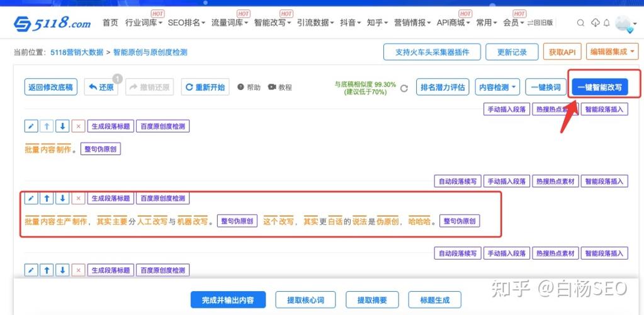Click the 还原 undo button
644x315 pixels.
click(101, 87)
